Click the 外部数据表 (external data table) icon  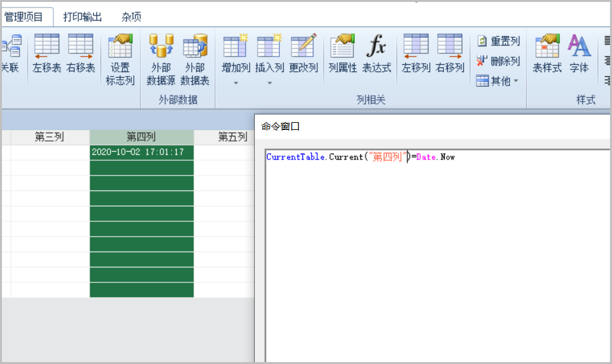click(x=195, y=59)
